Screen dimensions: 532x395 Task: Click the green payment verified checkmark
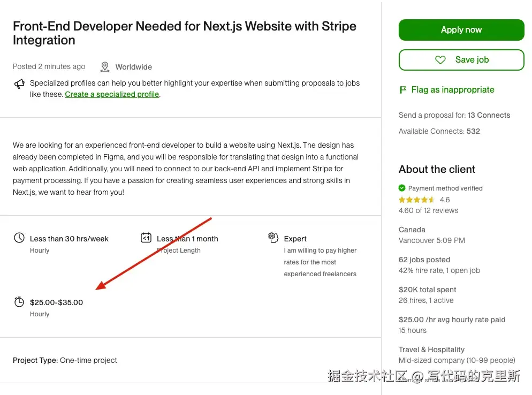(402, 188)
